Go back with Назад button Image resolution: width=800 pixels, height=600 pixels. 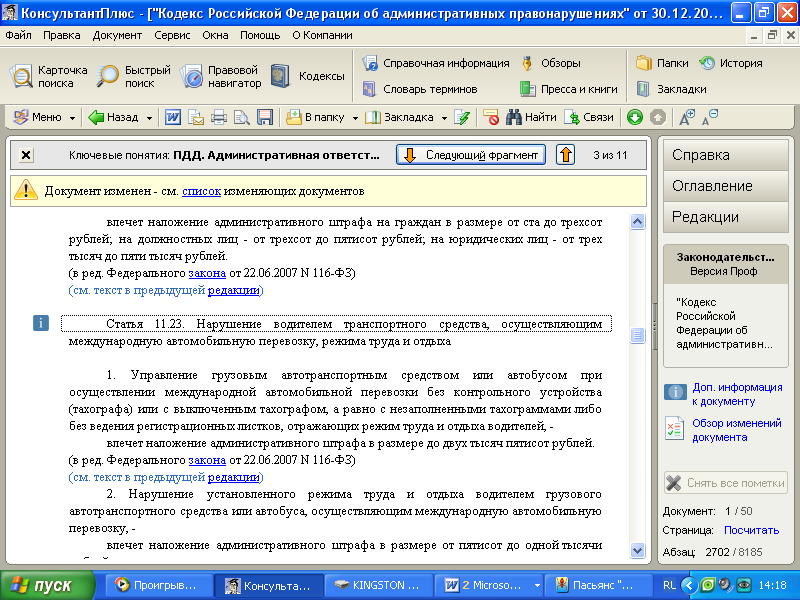click(113, 117)
